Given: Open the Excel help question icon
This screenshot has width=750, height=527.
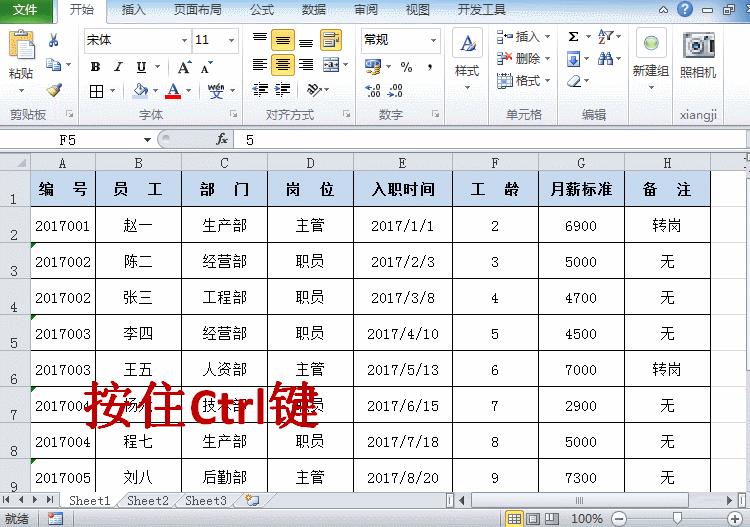Looking at the screenshot, I should point(685,9).
